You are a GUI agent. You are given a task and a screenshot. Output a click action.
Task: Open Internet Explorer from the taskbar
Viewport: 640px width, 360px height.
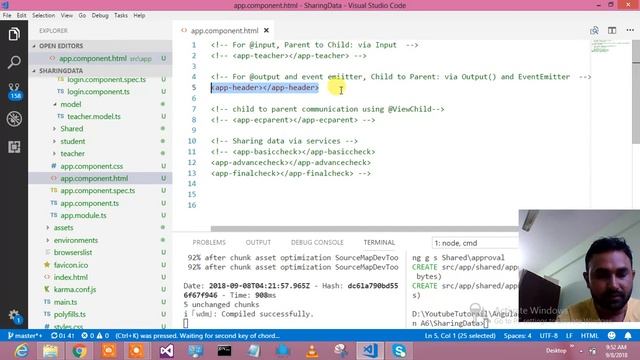[x=21, y=351]
